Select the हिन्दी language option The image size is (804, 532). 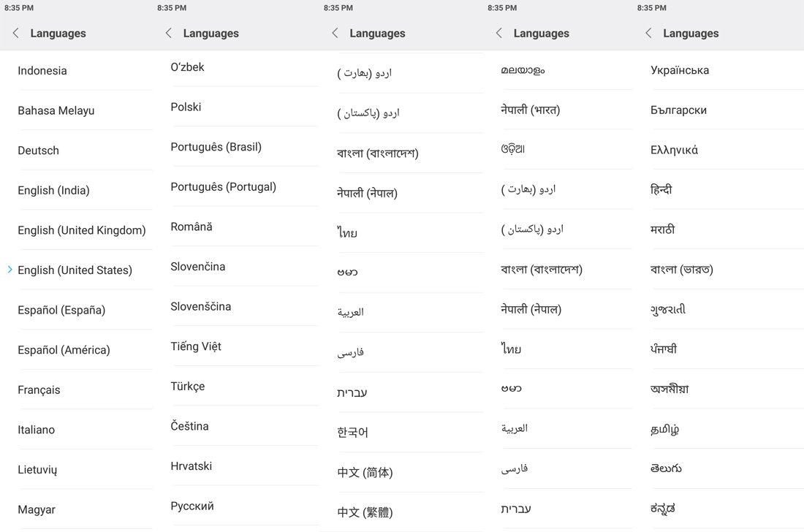coord(662,189)
